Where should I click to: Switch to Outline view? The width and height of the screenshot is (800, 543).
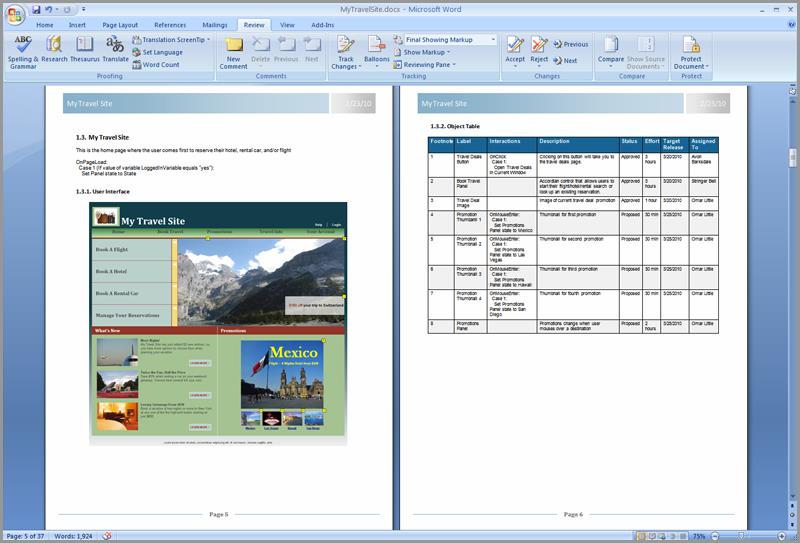tap(673, 536)
